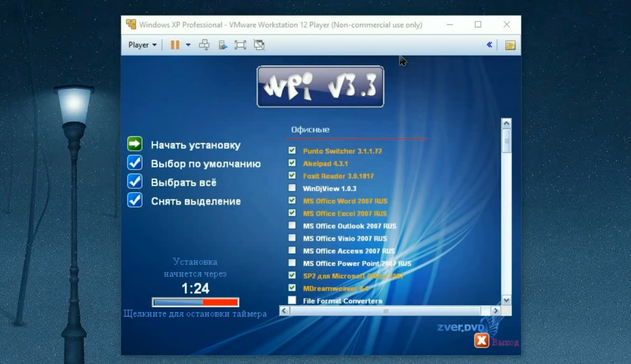The height and width of the screenshot is (364, 631).
Task: Uncheck Akelpad 4.3.1
Action: [x=292, y=163]
